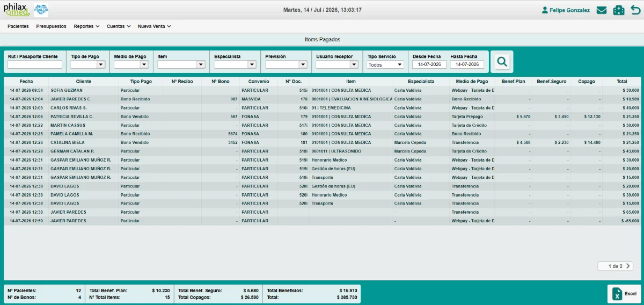The width and height of the screenshot is (644, 305).
Task: Open the Tipo Servicio dropdown showing Todos
Action: click(x=385, y=64)
